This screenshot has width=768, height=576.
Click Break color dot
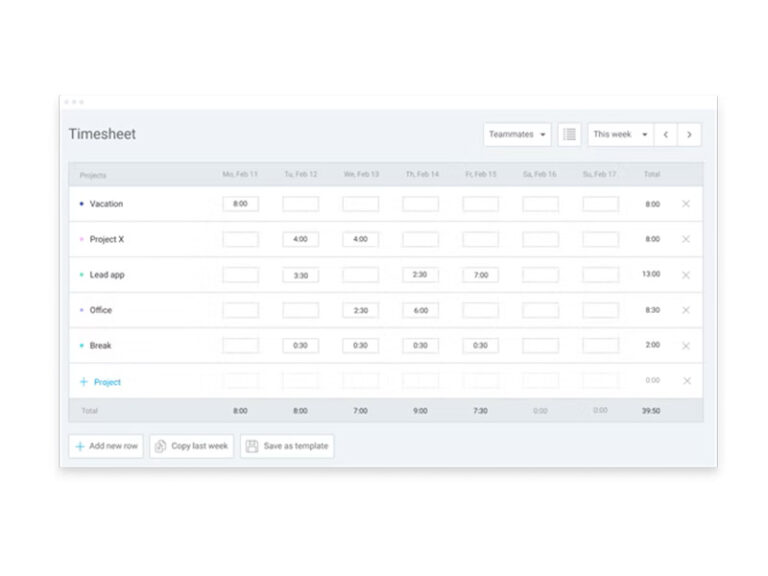click(81, 346)
